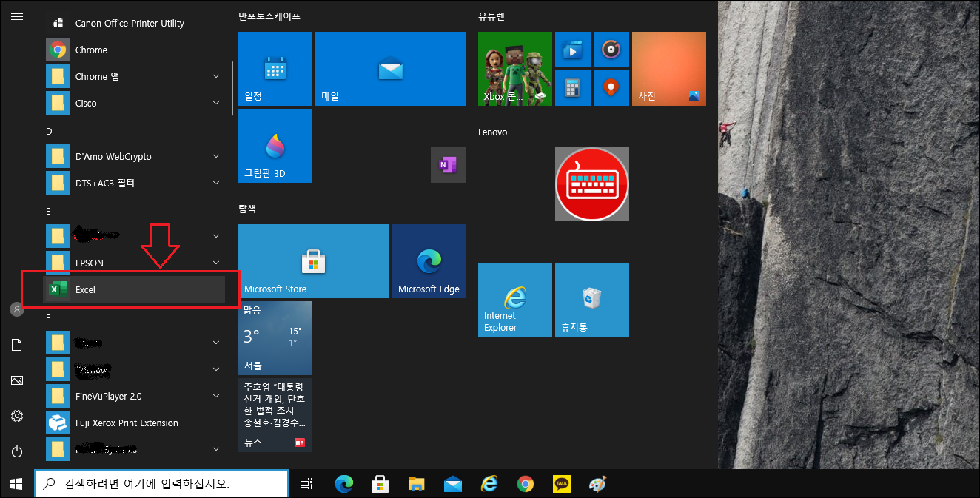
Task: Open the 사진 photos tile
Action: 669,69
